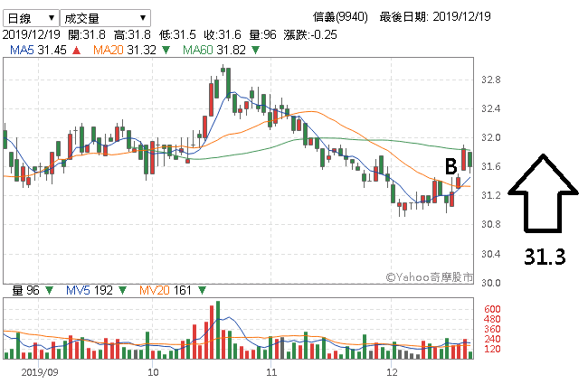Viewport: 588px width, 384px height.
Task: Click the 10 month axis label
Action: tap(153, 372)
